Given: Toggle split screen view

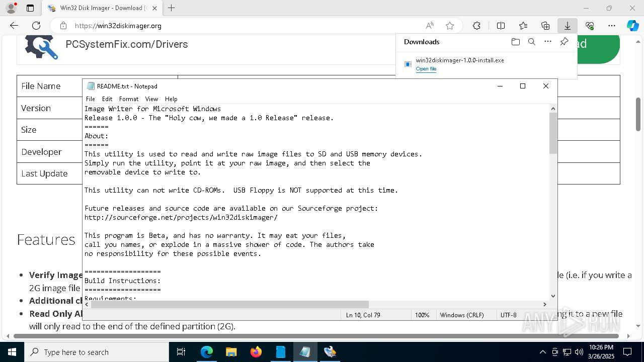Looking at the screenshot, I should [x=501, y=26].
